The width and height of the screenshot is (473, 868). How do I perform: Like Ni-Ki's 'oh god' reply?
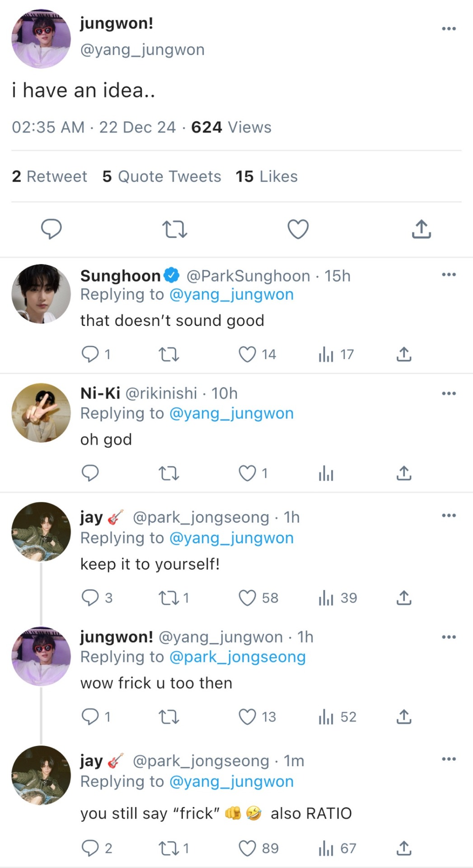pyautogui.click(x=247, y=473)
